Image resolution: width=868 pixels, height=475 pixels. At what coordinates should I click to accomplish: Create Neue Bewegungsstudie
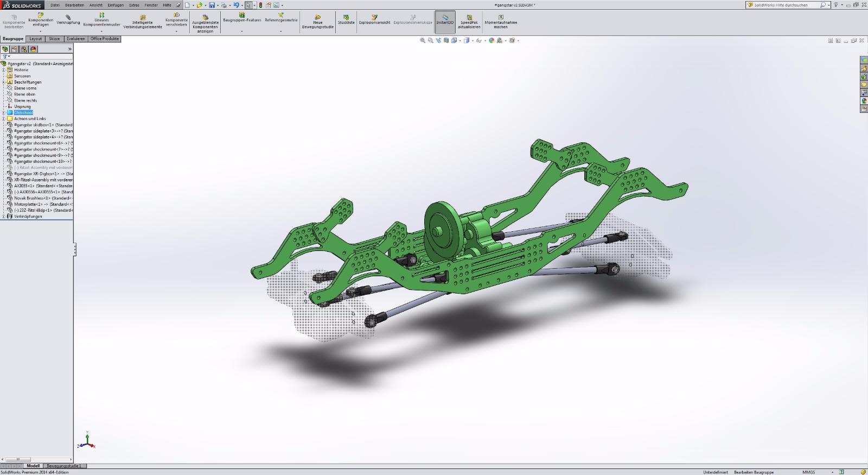[318, 22]
